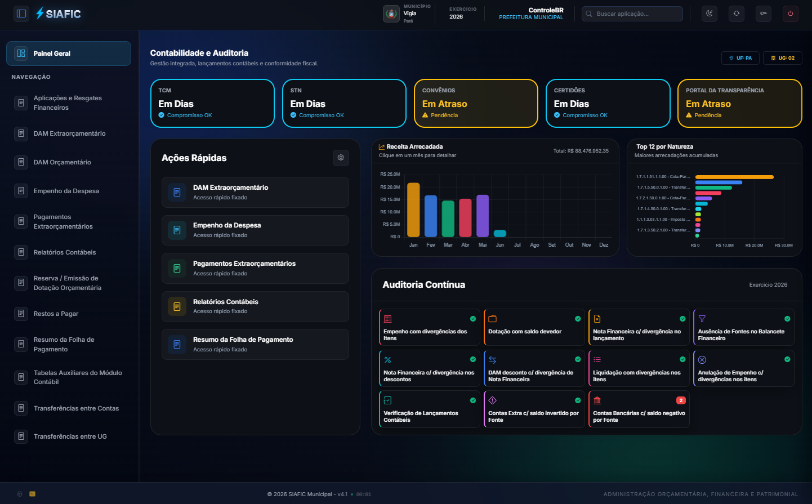Open the key credentials icon in header

764,14
